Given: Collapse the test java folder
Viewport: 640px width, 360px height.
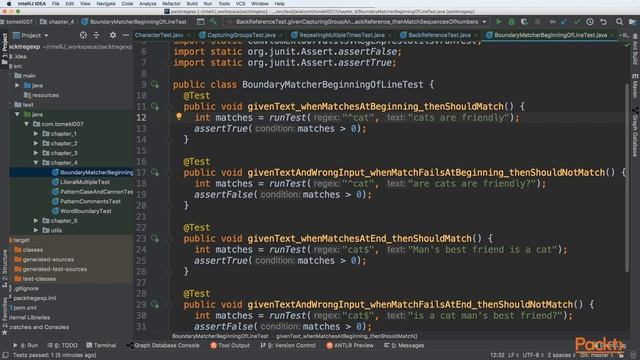Looking at the screenshot, I should coord(18,114).
